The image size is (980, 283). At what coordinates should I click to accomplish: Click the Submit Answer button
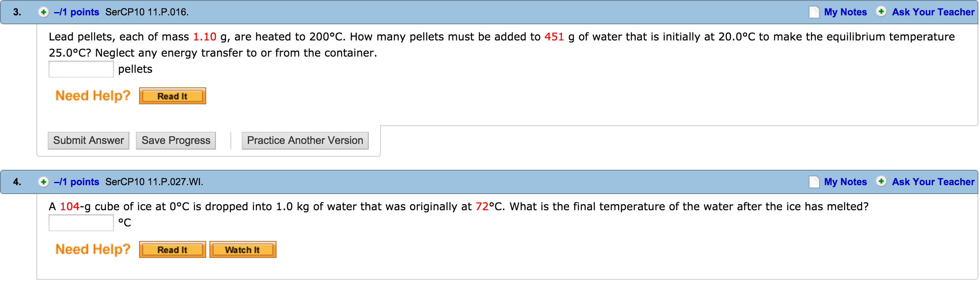(x=89, y=141)
